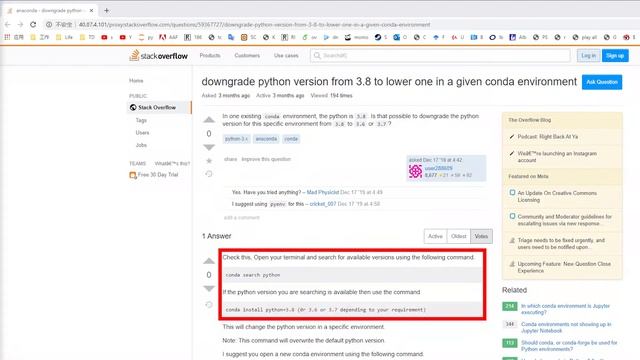Go to Home in left sidebar
640x360 pixels.
[136, 81]
